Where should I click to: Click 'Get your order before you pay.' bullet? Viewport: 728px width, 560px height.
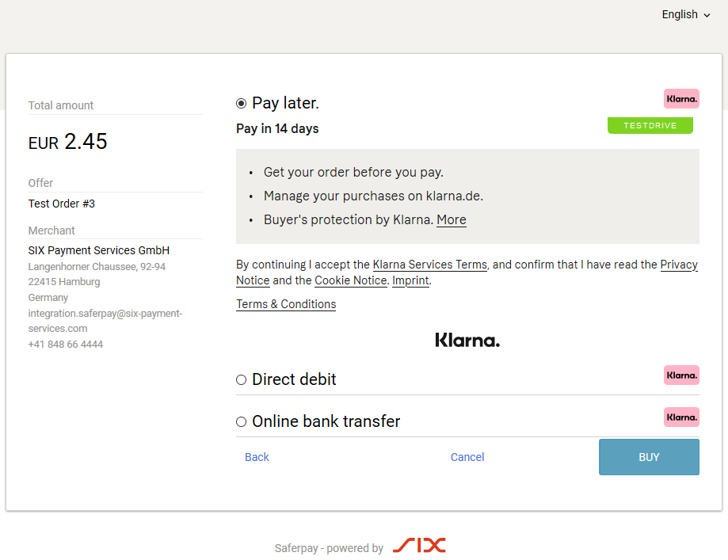353,172
